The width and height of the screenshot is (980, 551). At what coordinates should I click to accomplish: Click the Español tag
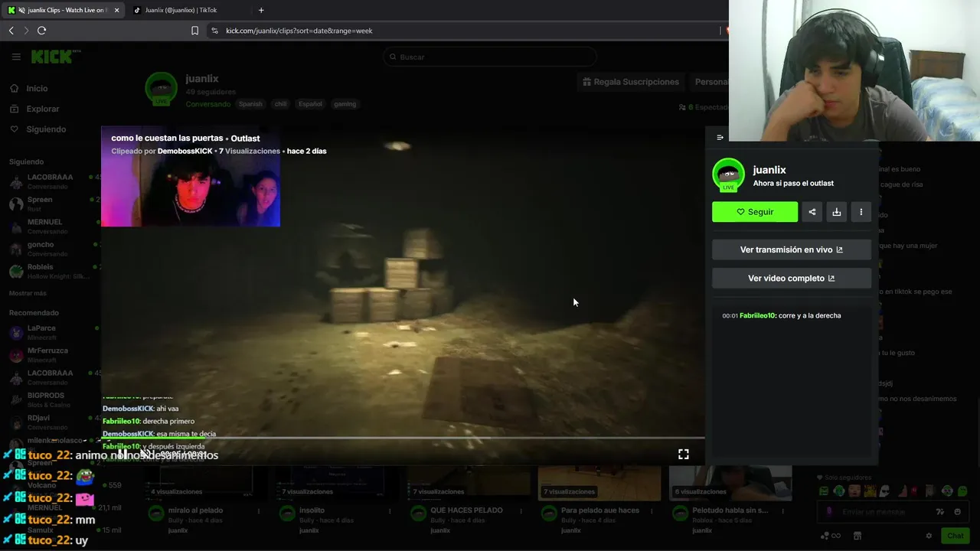point(310,104)
